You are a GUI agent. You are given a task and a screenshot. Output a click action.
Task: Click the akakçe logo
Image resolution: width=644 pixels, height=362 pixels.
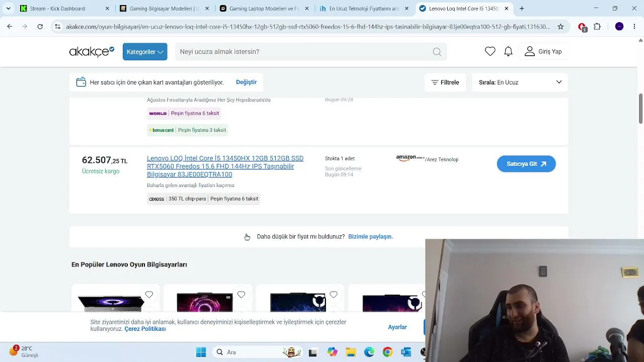click(92, 51)
